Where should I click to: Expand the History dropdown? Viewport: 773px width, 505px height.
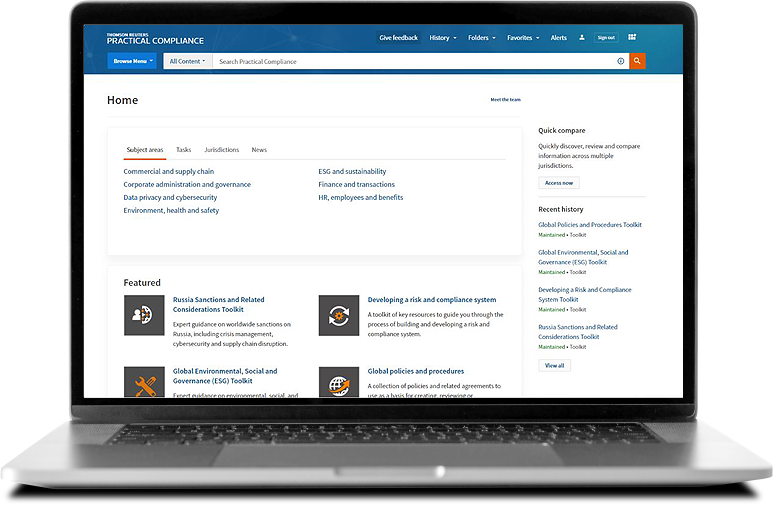442,38
